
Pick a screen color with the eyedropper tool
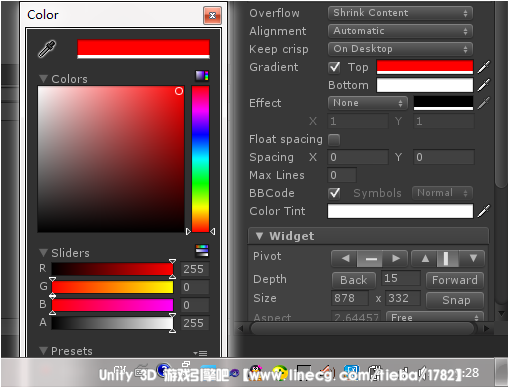[47, 49]
